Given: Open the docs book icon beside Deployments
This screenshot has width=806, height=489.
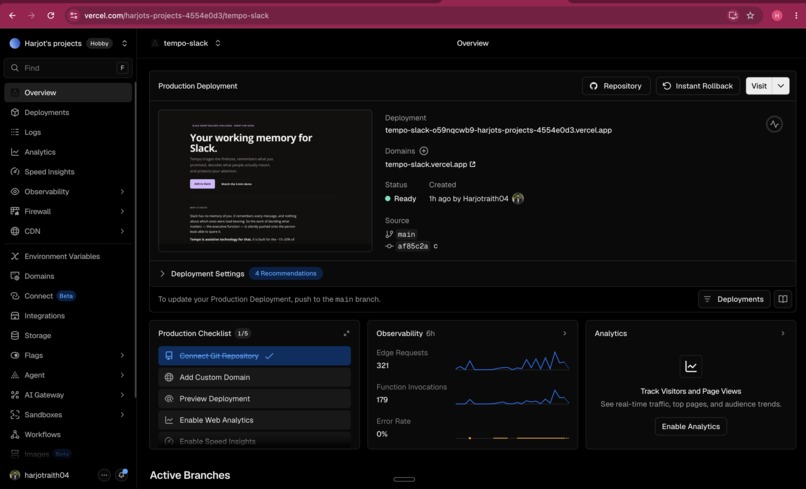Looking at the screenshot, I should click(783, 299).
